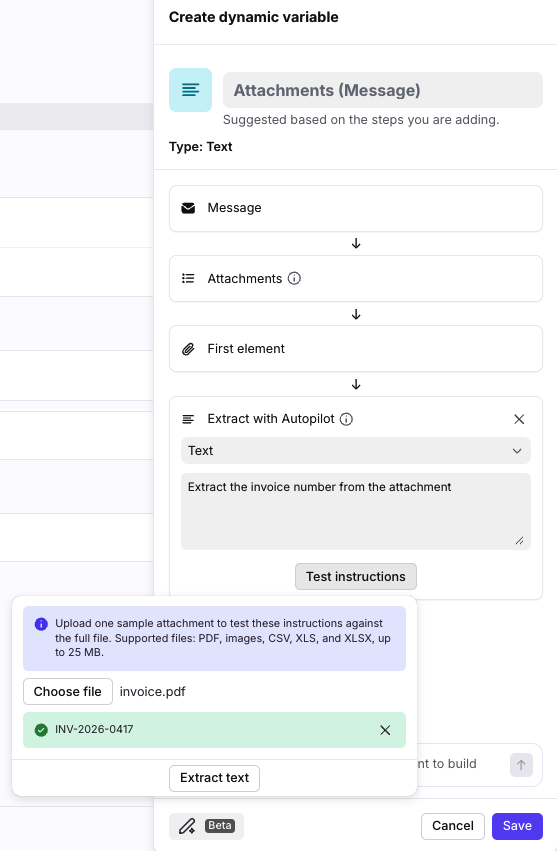The image size is (557, 851).
Task: Click the First element paperclip icon
Action: point(188,349)
